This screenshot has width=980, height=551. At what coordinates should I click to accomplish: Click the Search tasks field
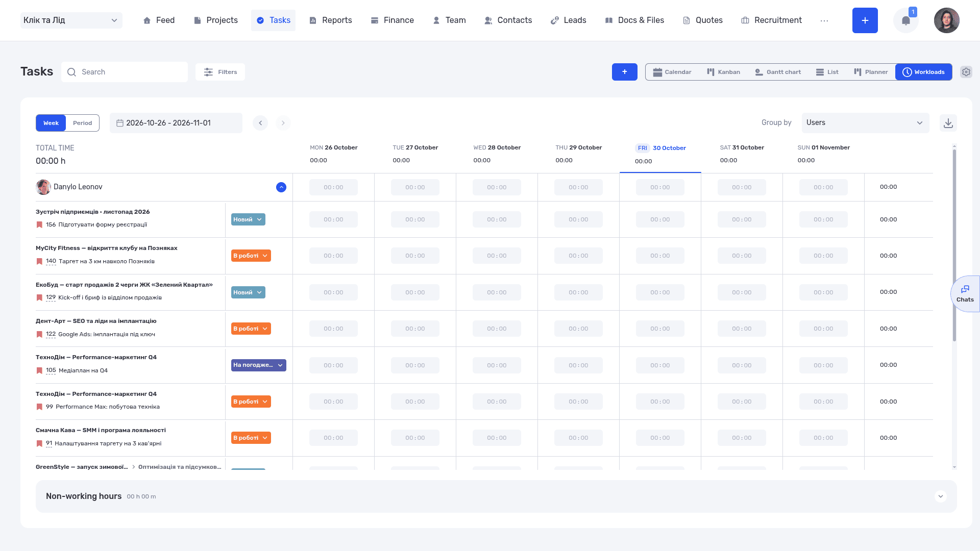click(125, 72)
